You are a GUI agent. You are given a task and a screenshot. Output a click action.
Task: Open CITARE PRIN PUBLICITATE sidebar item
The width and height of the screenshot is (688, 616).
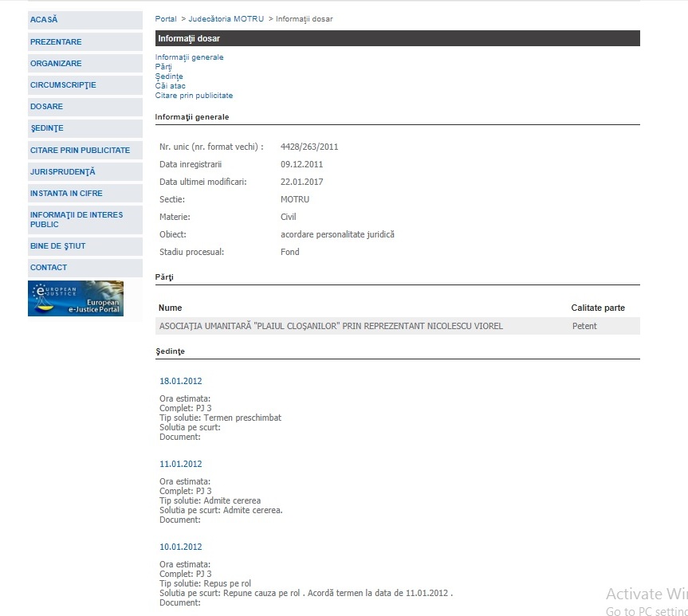(80, 150)
